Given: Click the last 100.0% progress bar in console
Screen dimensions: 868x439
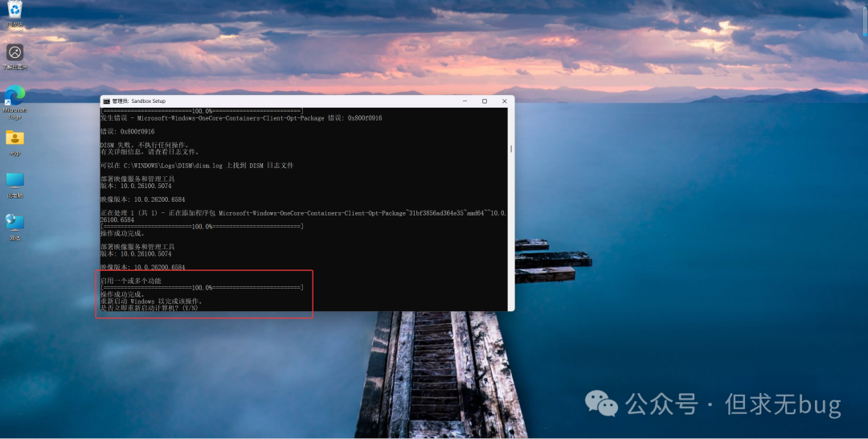Looking at the screenshot, I should click(x=201, y=288).
